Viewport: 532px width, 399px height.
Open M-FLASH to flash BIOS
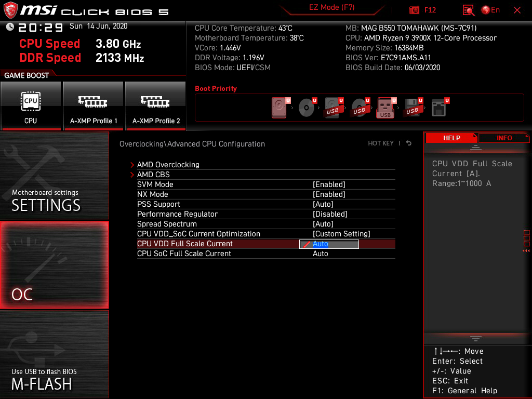click(54, 354)
